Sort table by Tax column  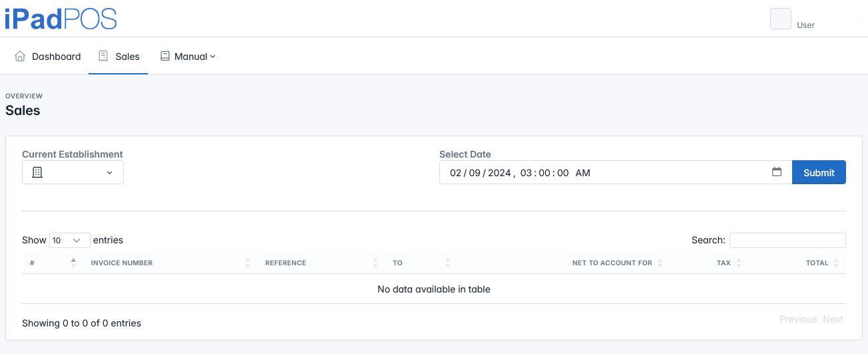(x=724, y=263)
